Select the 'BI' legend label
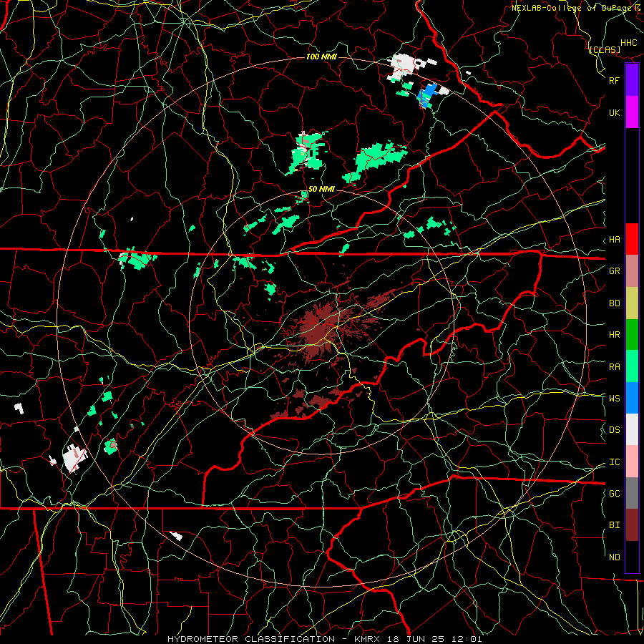 614,525
